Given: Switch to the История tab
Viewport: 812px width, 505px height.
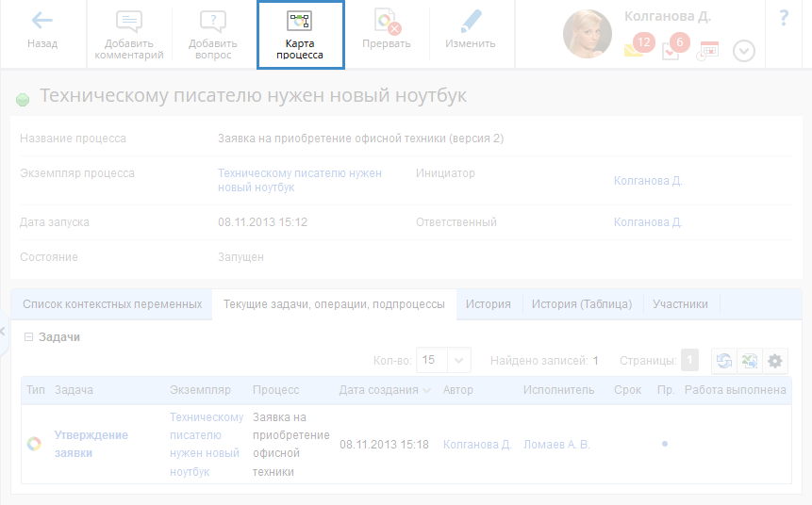Looking at the screenshot, I should pos(489,304).
